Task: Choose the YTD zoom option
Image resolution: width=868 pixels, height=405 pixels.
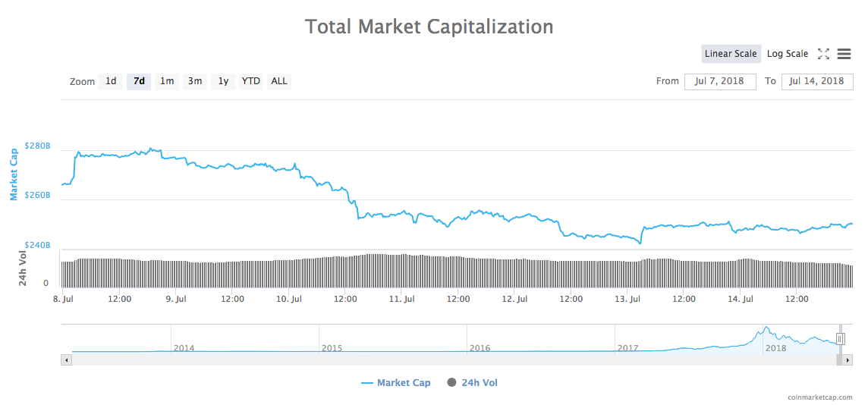Action: coord(251,81)
